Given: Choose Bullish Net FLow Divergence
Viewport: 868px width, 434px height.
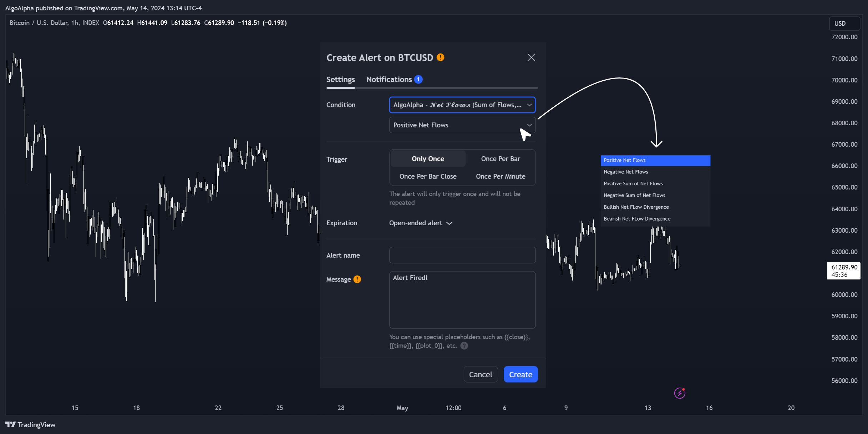Looking at the screenshot, I should (655, 207).
